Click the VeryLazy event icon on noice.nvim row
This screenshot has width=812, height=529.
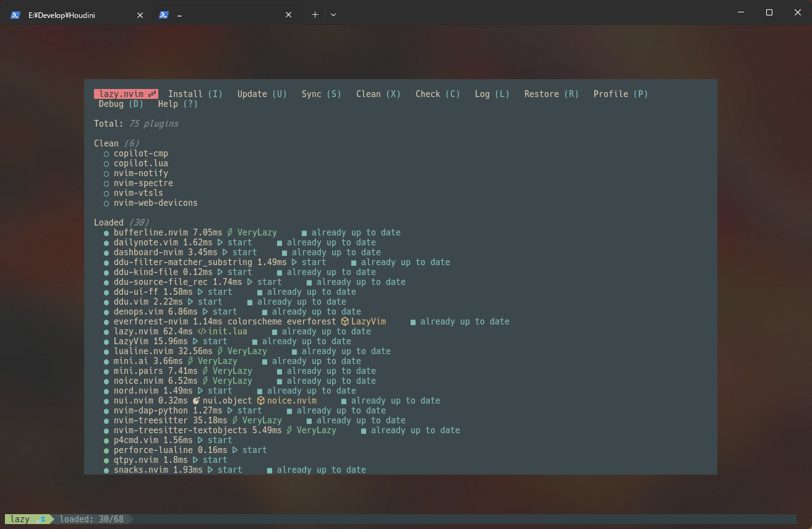click(x=205, y=381)
